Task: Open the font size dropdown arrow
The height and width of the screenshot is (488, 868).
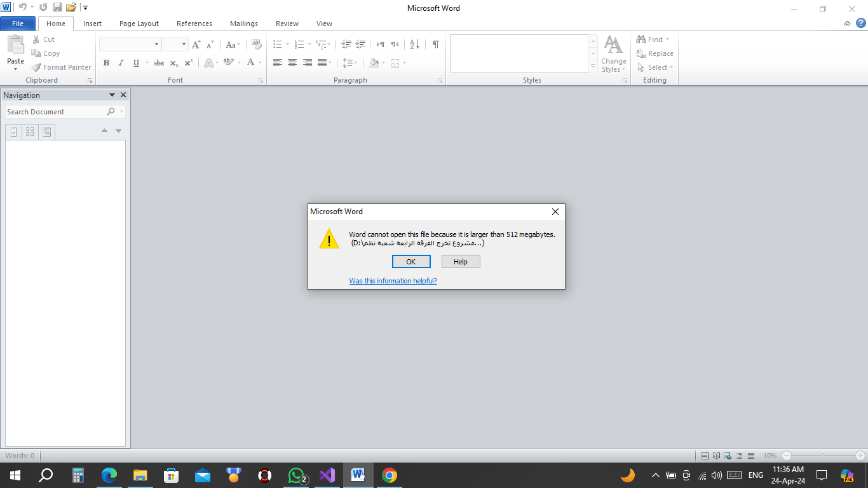Action: click(x=184, y=44)
